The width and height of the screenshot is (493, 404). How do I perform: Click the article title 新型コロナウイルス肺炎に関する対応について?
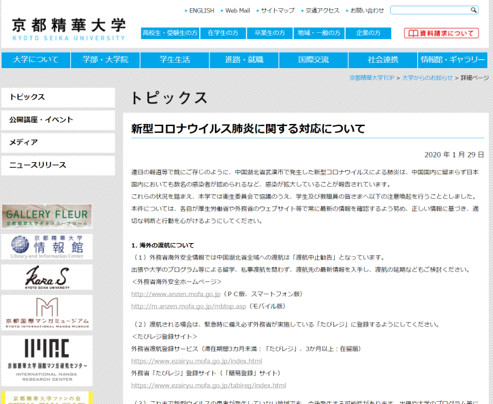click(x=248, y=129)
